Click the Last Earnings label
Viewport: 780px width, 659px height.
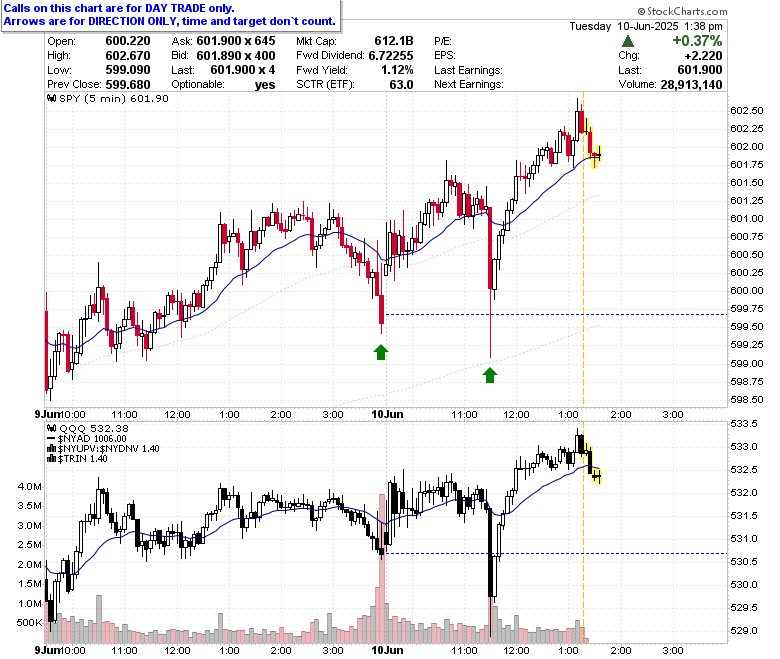coord(468,70)
